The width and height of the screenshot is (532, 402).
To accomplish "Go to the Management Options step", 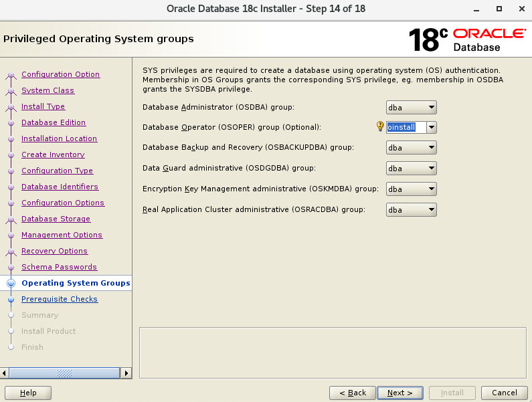I will [62, 235].
